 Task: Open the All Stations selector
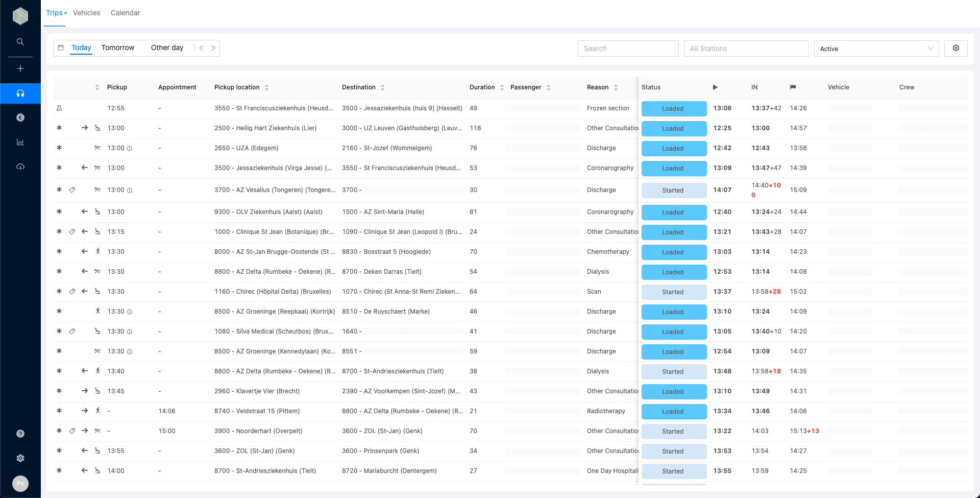(746, 49)
